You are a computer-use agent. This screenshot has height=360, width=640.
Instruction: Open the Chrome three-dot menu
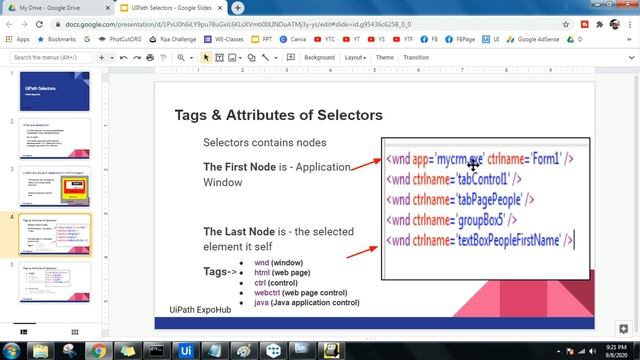click(x=630, y=24)
